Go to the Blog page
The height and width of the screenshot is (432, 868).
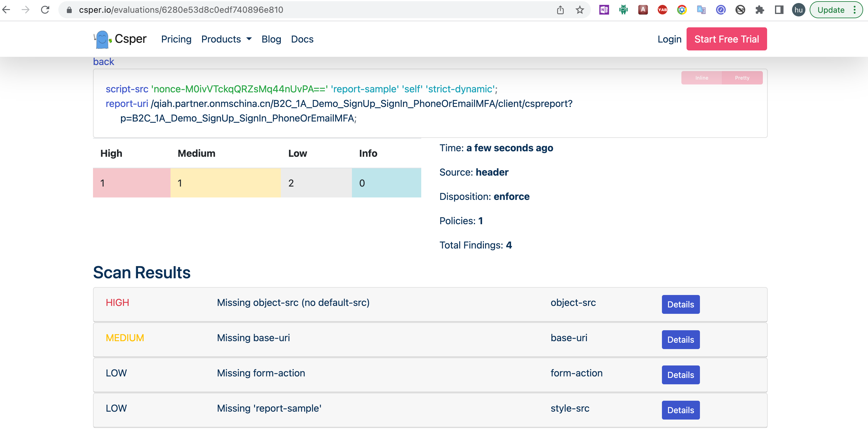click(271, 39)
